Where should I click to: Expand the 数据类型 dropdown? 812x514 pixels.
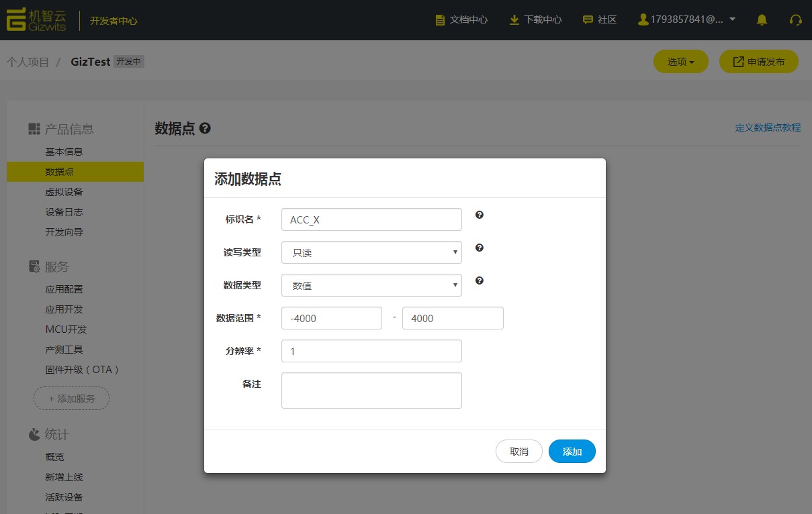(371, 285)
